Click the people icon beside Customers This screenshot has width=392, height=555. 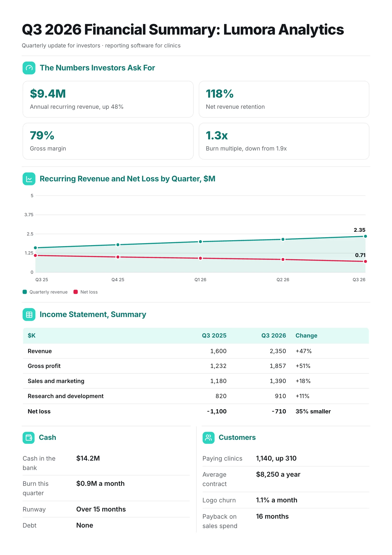[209, 438]
